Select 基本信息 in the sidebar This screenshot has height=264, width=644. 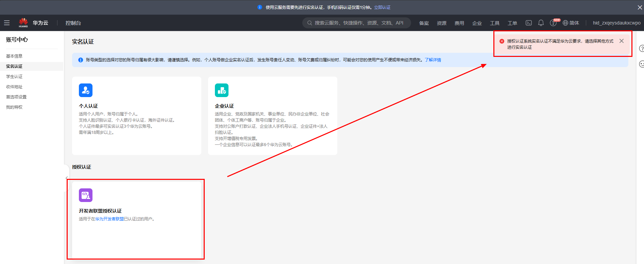14,56
